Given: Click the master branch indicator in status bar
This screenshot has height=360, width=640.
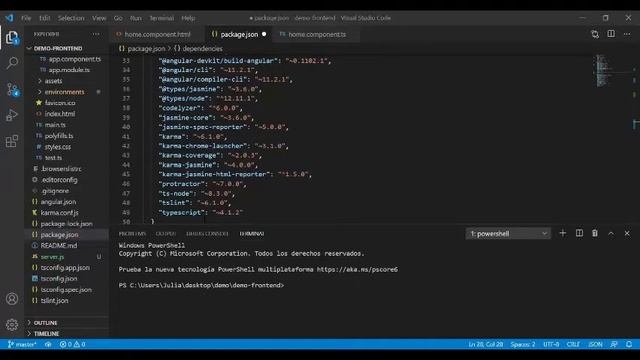Looking at the screenshot, I should (x=22, y=344).
